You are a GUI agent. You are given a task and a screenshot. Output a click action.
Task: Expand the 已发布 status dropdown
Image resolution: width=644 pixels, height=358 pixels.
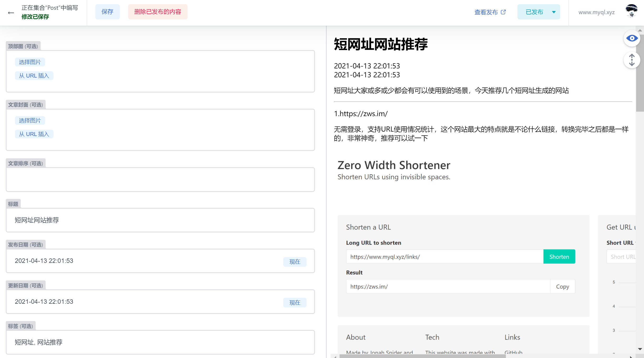(x=554, y=12)
